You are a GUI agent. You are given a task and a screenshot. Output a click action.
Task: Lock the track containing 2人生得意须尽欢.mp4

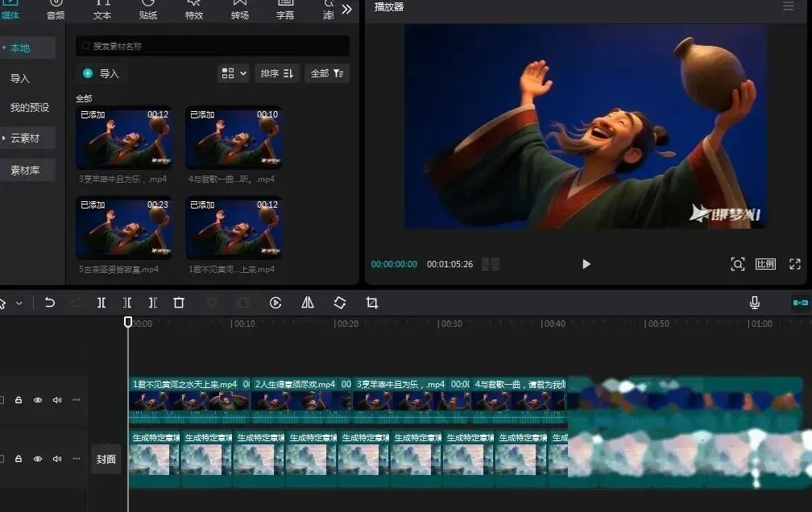[x=19, y=400]
